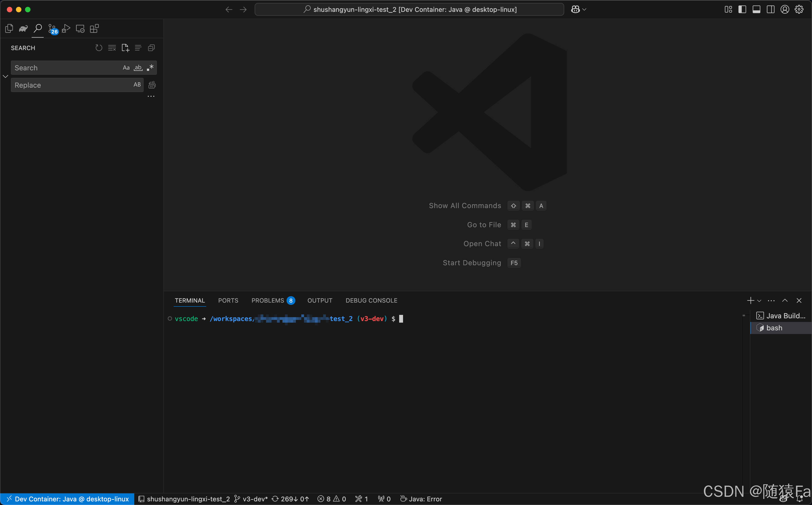The image size is (812, 505).
Task: Click Replace All icon beside Replace field
Action: [152, 85]
